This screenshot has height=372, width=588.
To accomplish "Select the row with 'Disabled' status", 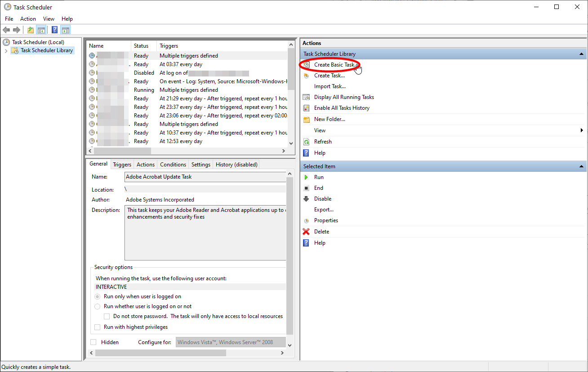I will click(187, 73).
